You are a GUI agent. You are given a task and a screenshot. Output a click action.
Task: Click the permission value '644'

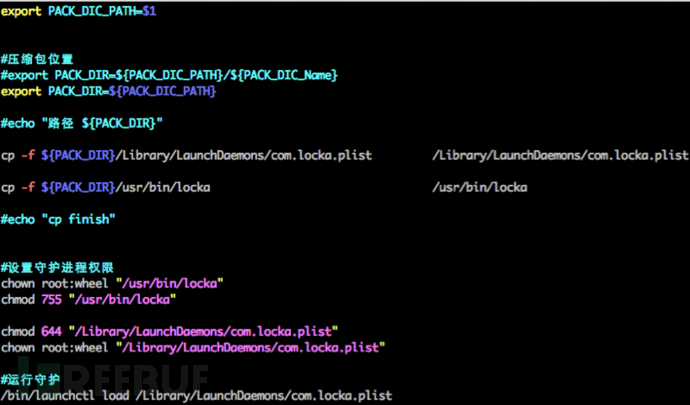[51, 331]
